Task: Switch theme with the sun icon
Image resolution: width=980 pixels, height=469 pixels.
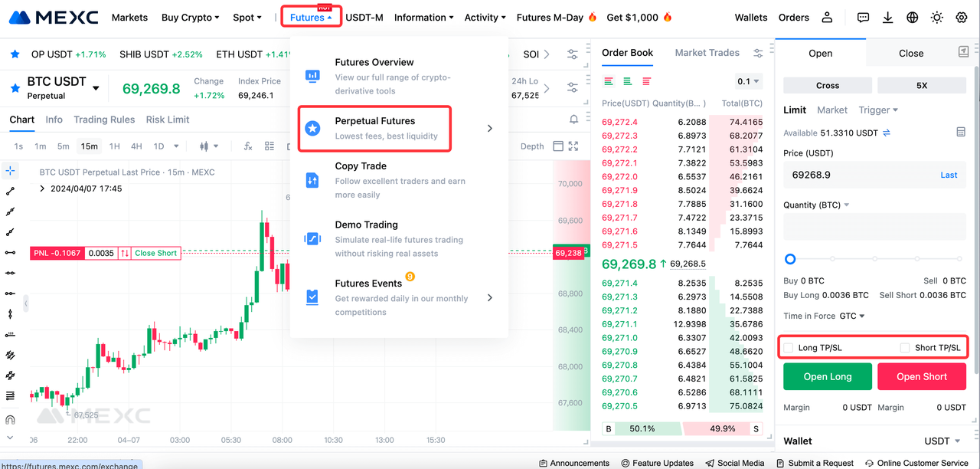Action: coord(936,18)
